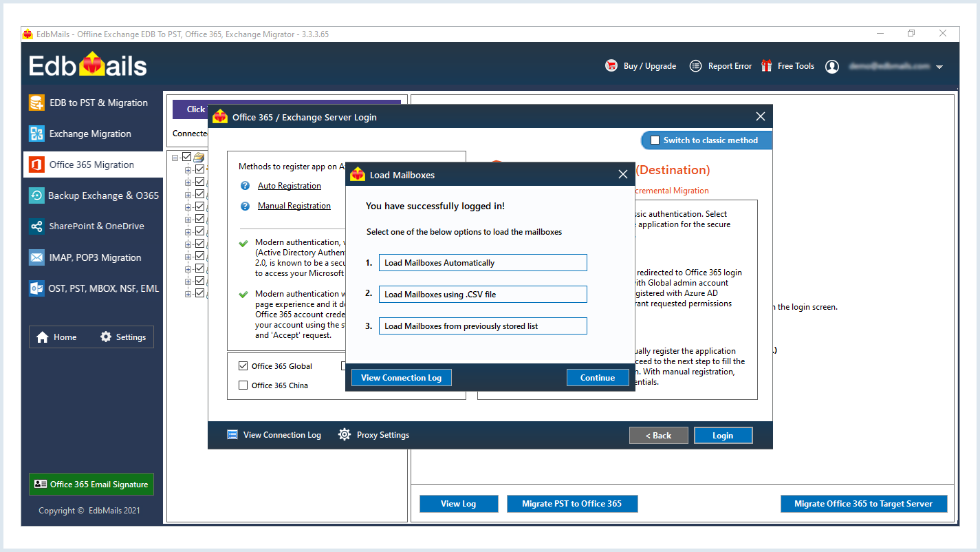Select the Office 365 Migration sidebar item

point(93,164)
